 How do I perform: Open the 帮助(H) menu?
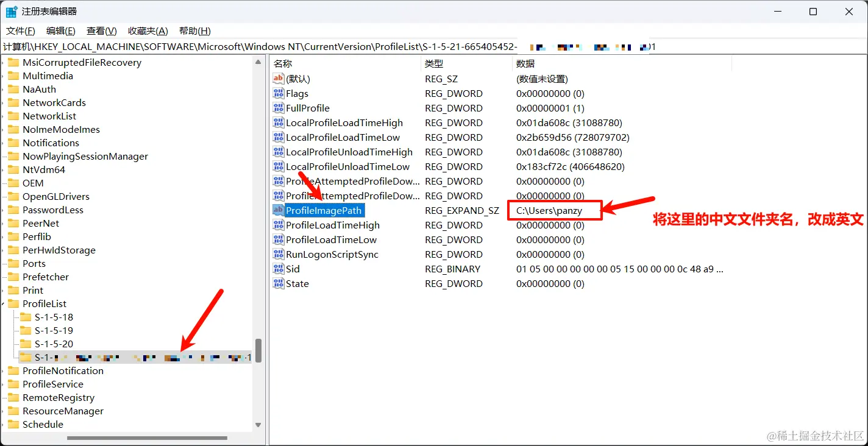(x=195, y=31)
